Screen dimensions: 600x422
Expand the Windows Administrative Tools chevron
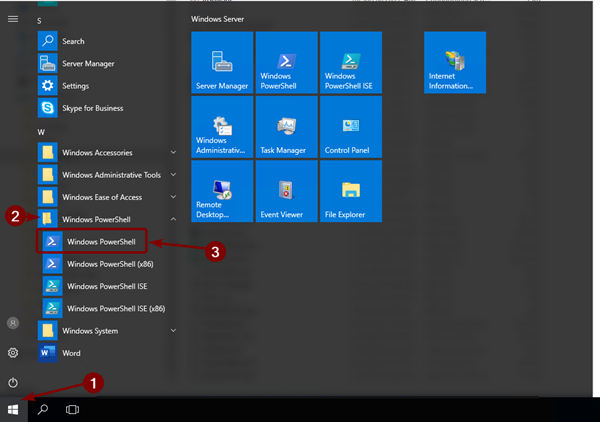coord(173,174)
